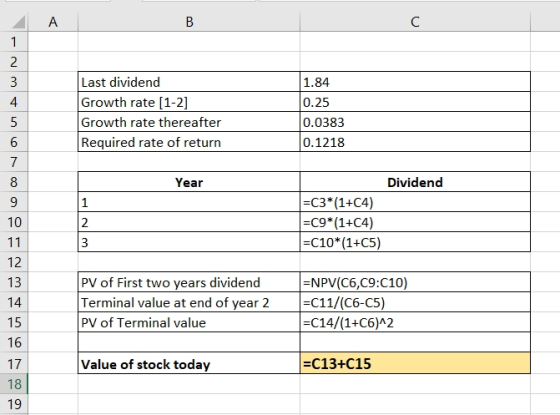The width and height of the screenshot is (560, 415).
Task: Click the formula =C10*(1+C5)
Action: pyautogui.click(x=415, y=242)
